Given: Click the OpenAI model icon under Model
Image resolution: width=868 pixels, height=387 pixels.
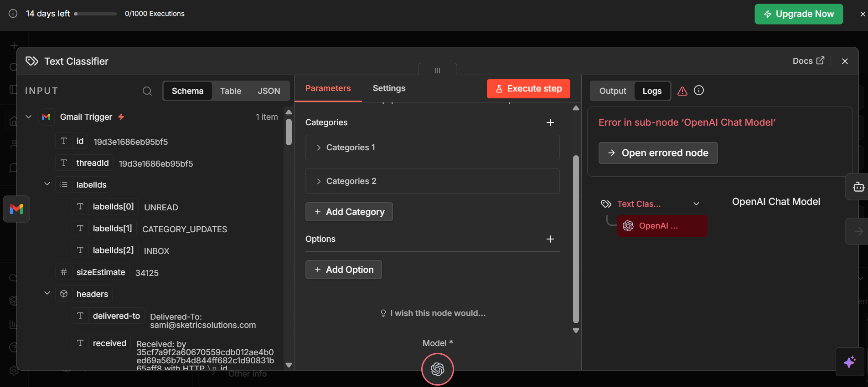Looking at the screenshot, I should click(437, 369).
